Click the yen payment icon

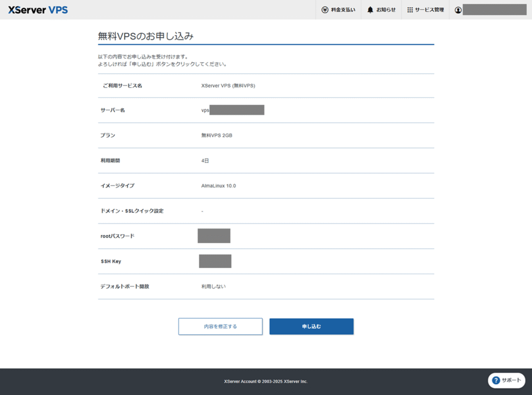pyautogui.click(x=325, y=10)
